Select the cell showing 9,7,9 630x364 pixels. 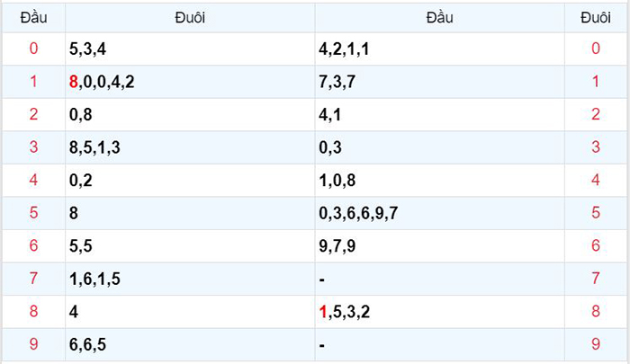coord(439,246)
